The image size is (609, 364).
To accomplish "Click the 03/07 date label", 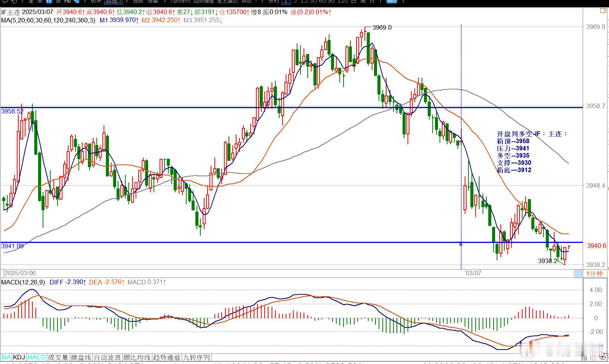I will pos(473,273).
